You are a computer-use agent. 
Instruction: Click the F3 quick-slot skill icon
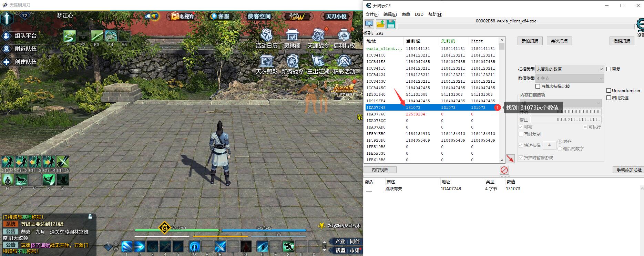[x=97, y=36]
